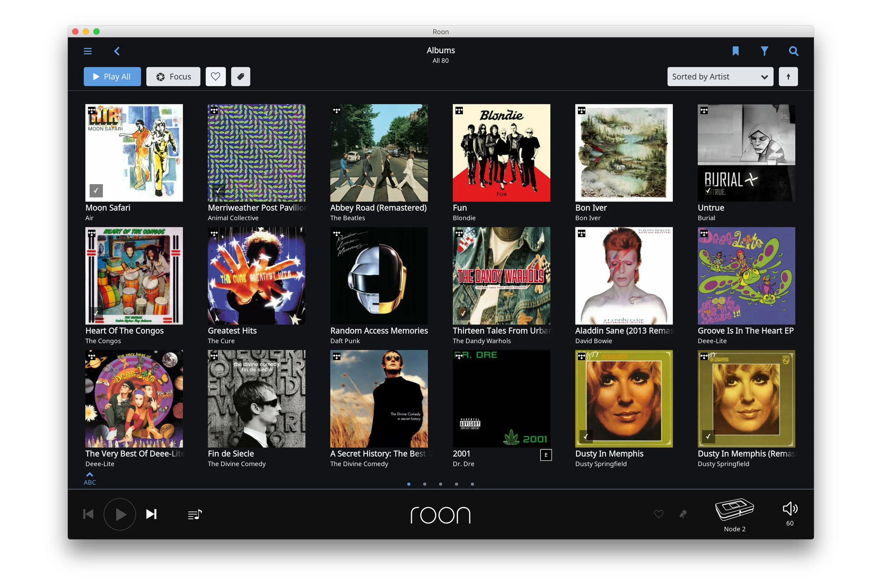The image size is (882, 588).
Task: Click the TIDAL badge on Fin de Siecle cover
Action: (x=214, y=357)
